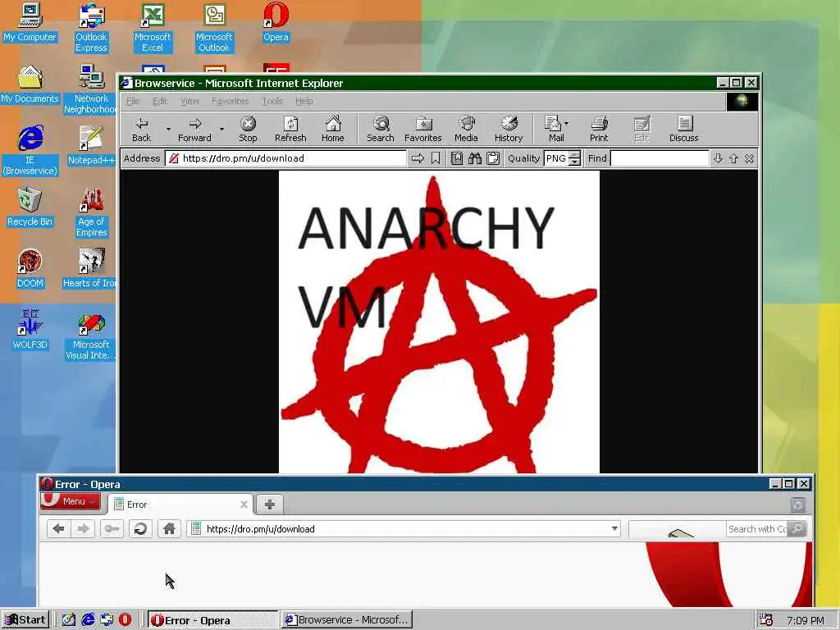Close the Find bar with X icon
Image resolution: width=840 pixels, height=630 pixels.
click(749, 158)
